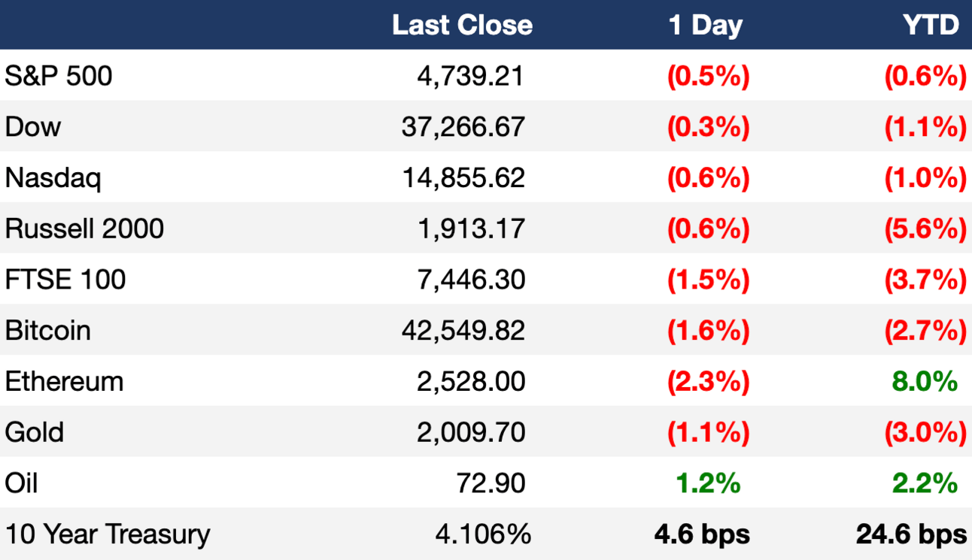Select Bitcoin's last close 42,549.82

coord(463,331)
